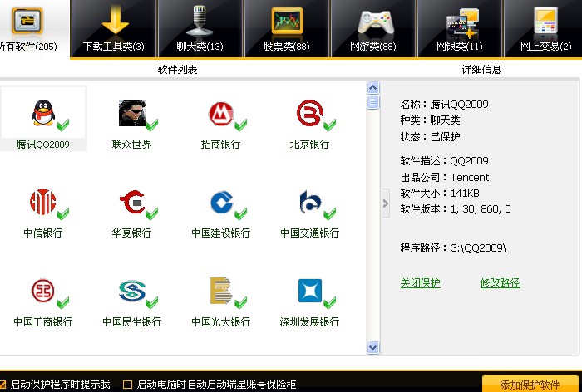This screenshot has height=392, width=582.
Task: Click the 修改路径 link
Action: pos(500,283)
